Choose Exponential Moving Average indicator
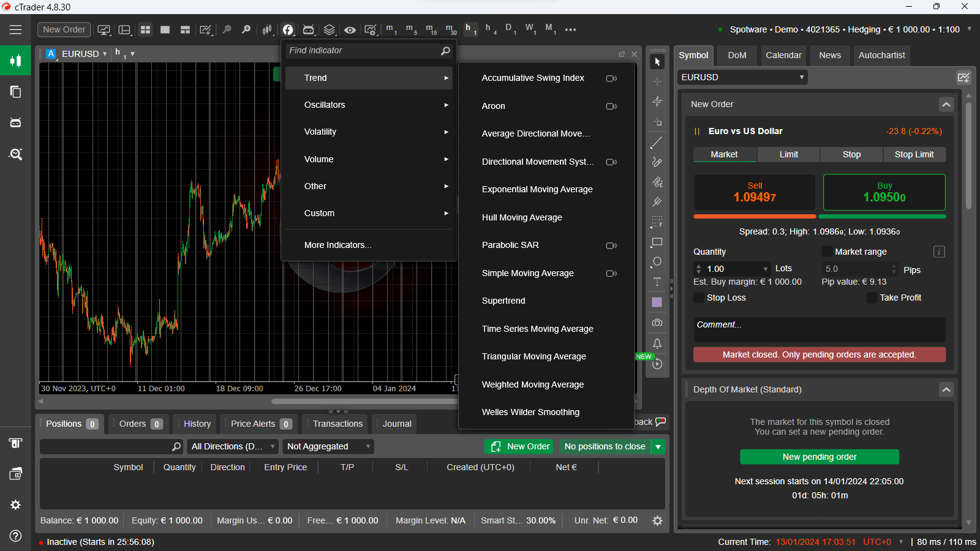This screenshot has width=980, height=551. tap(537, 189)
